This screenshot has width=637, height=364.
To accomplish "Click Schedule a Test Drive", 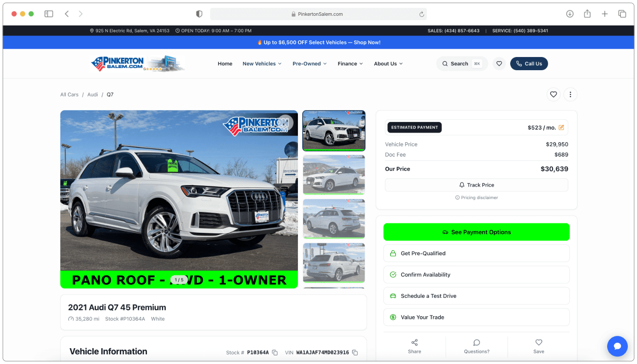I will [x=476, y=296].
